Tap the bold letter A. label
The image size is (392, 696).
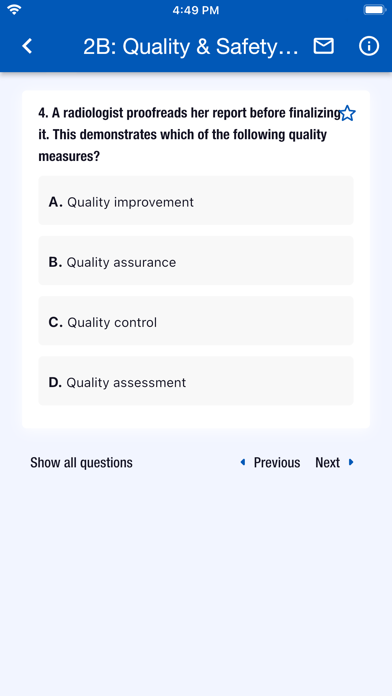(55, 202)
